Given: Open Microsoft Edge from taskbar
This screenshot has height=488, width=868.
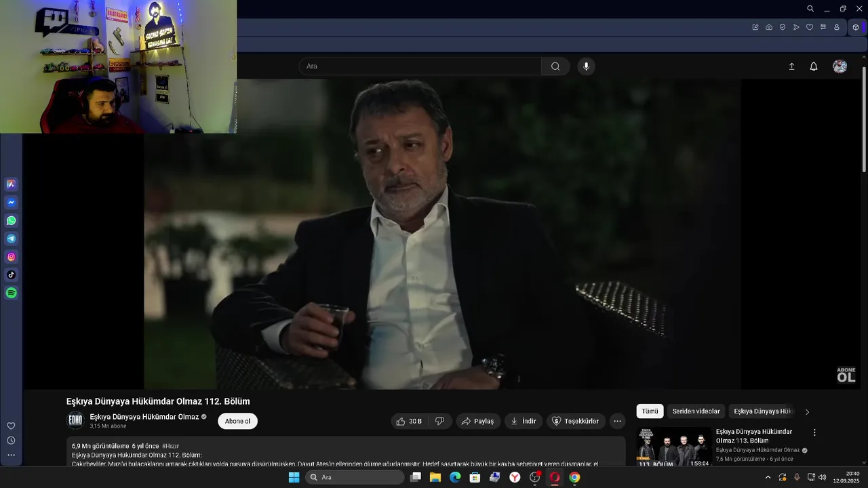Looking at the screenshot, I should click(x=455, y=477).
